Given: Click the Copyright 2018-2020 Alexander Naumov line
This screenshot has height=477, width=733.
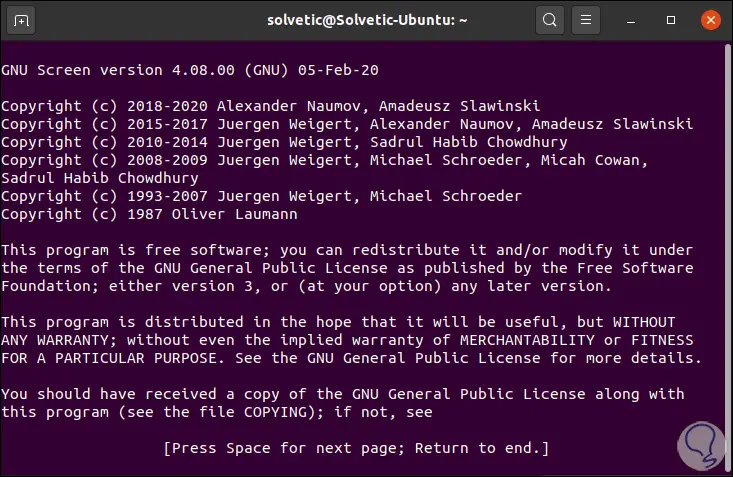Looking at the screenshot, I should 271,106.
